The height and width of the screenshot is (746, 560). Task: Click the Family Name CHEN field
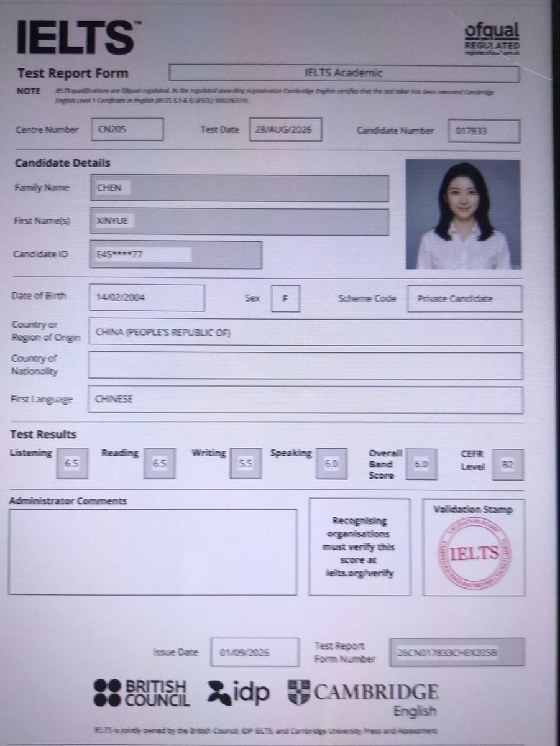pos(239,188)
